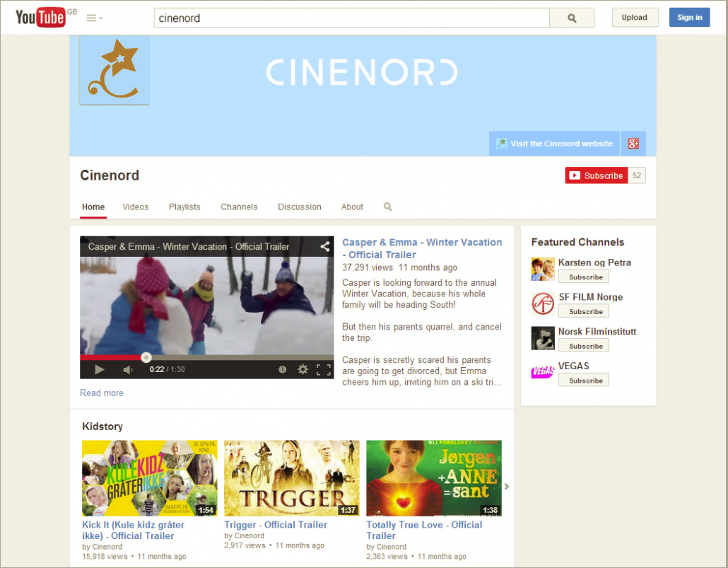
Task: Click 'by Cinenord' under Kick It
Action: tap(102, 547)
